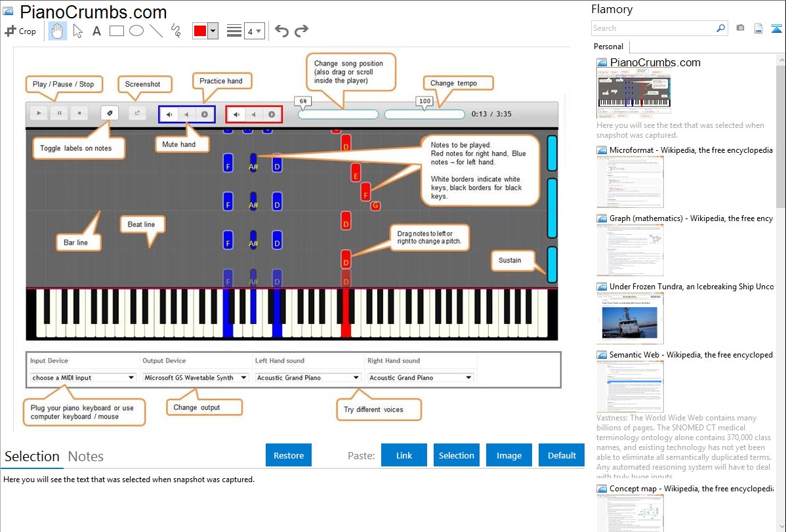
Task: Click the document page icon in Flamory
Action: coord(758,28)
